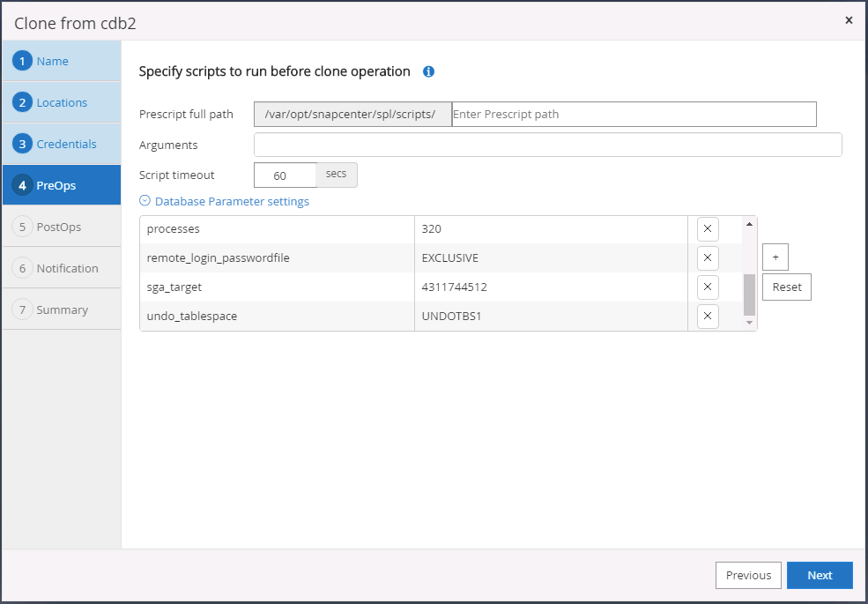
Task: Add a new database parameter with plus
Action: point(775,257)
